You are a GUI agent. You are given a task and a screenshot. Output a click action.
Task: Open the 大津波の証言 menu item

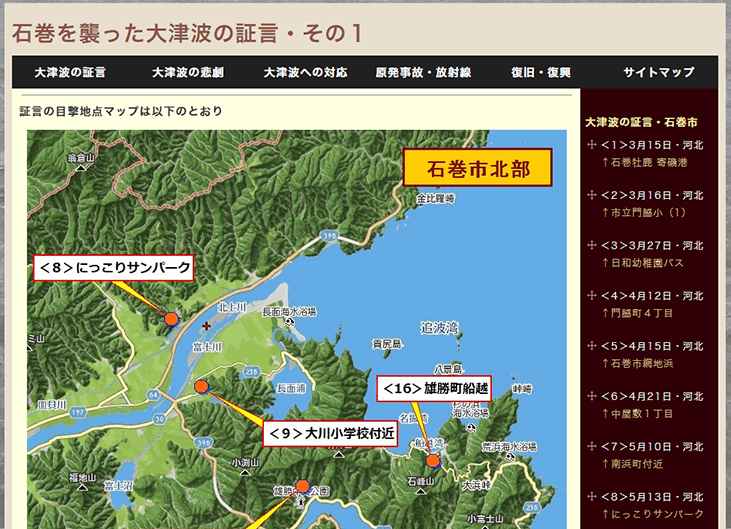point(70,72)
